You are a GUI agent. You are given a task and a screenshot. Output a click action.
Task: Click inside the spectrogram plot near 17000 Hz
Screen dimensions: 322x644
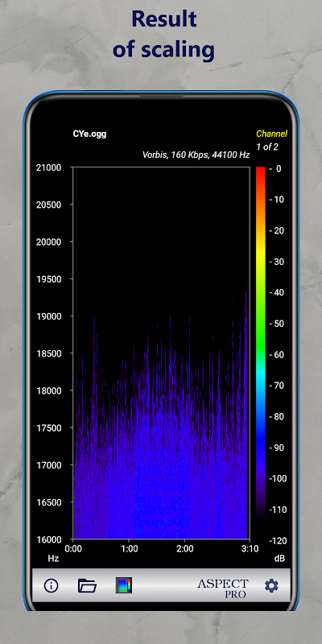tap(161, 465)
